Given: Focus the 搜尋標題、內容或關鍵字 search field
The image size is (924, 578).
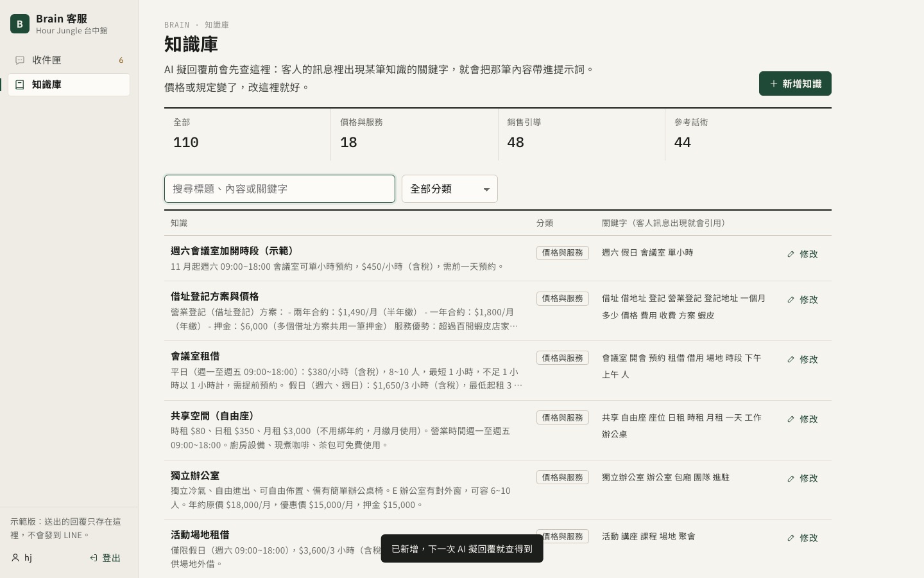Looking at the screenshot, I should click(x=280, y=189).
